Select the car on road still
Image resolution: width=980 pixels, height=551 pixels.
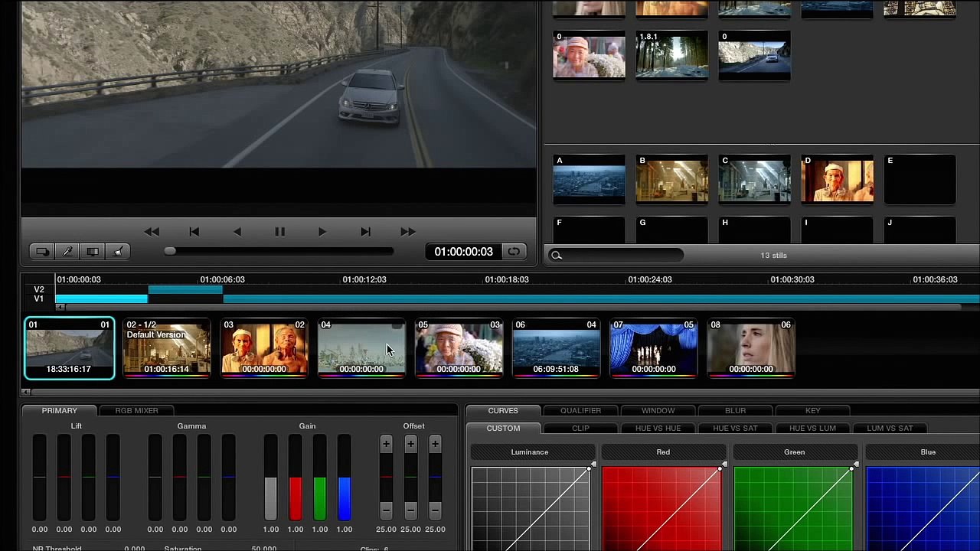[754, 56]
